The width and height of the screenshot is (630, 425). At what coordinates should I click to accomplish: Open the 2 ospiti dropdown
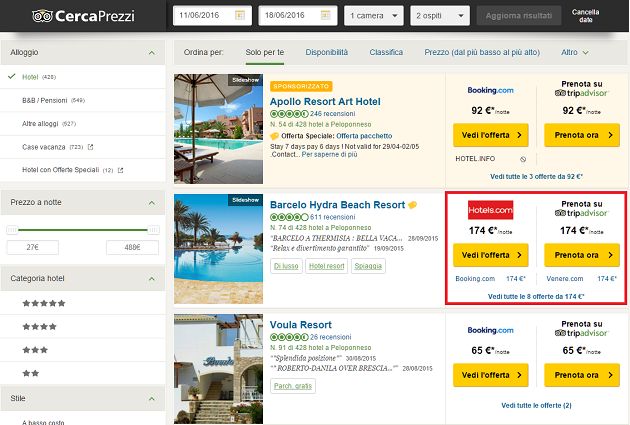point(440,16)
